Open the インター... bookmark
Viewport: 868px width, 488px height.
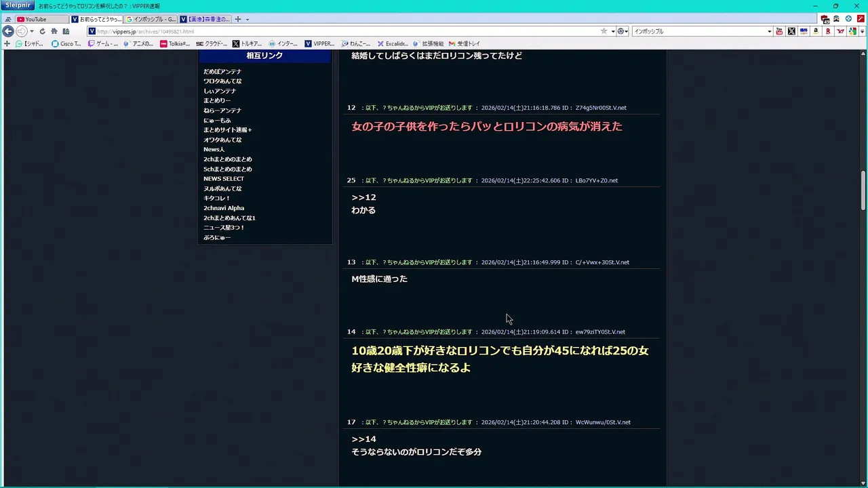283,43
